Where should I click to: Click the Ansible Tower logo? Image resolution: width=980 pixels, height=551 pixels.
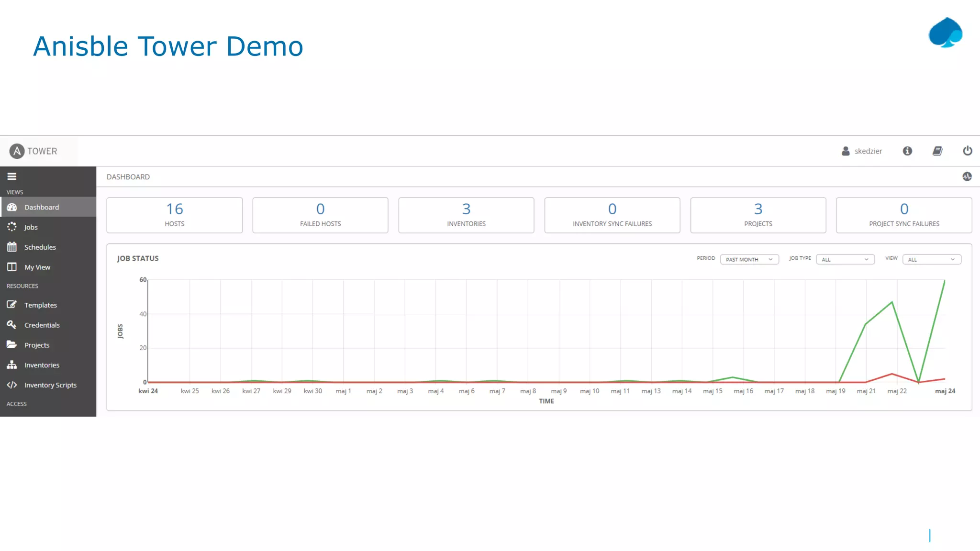(x=33, y=151)
